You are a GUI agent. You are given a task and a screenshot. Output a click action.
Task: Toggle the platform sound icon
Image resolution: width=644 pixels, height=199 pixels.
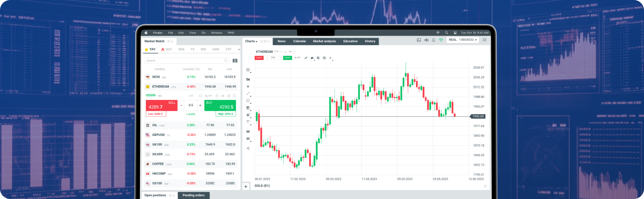426,40
